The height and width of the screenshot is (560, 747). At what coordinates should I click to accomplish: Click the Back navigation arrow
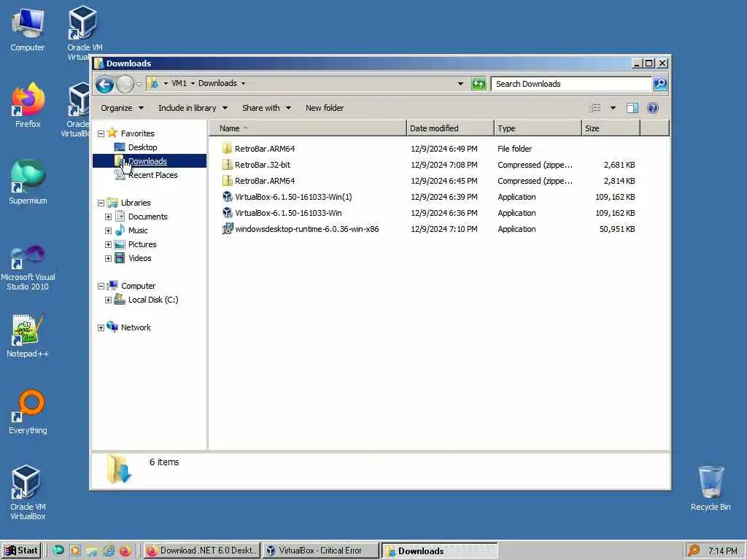pos(104,85)
